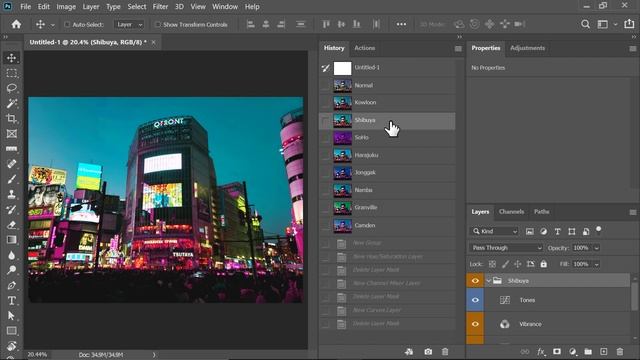The image size is (640, 360).
Task: Select the Rectangle shape tool
Action: (x=11, y=331)
